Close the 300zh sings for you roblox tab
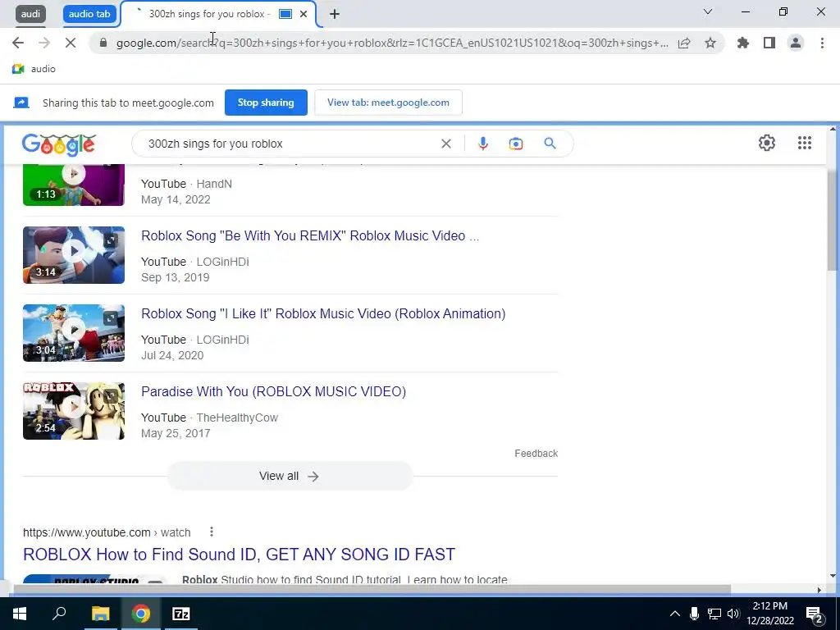 pyautogui.click(x=304, y=14)
